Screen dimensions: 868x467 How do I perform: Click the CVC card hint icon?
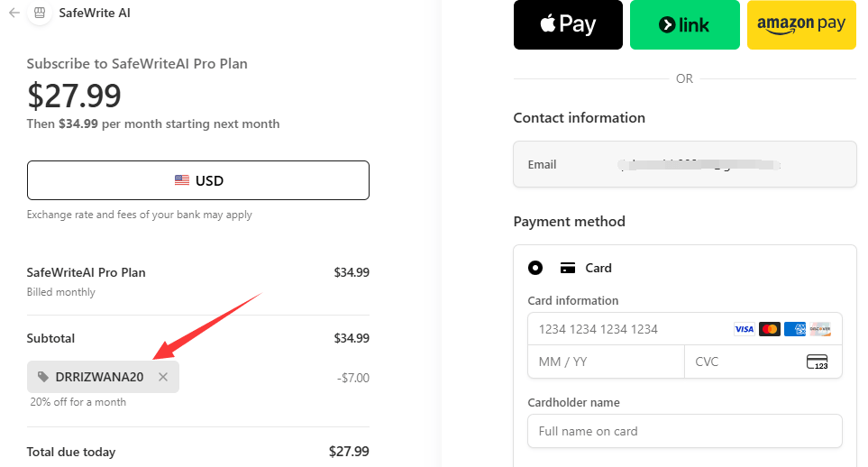[x=817, y=362]
